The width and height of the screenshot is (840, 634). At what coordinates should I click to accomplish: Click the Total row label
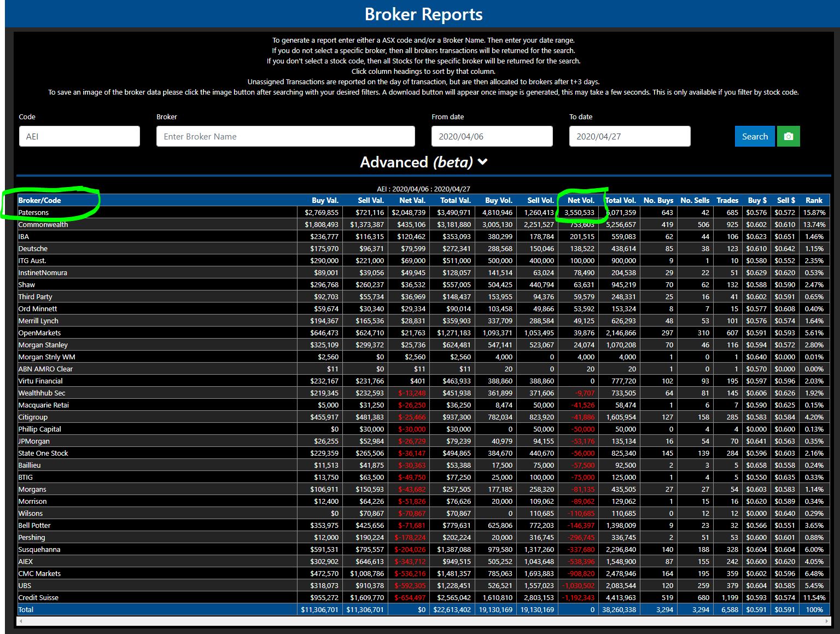pos(26,609)
